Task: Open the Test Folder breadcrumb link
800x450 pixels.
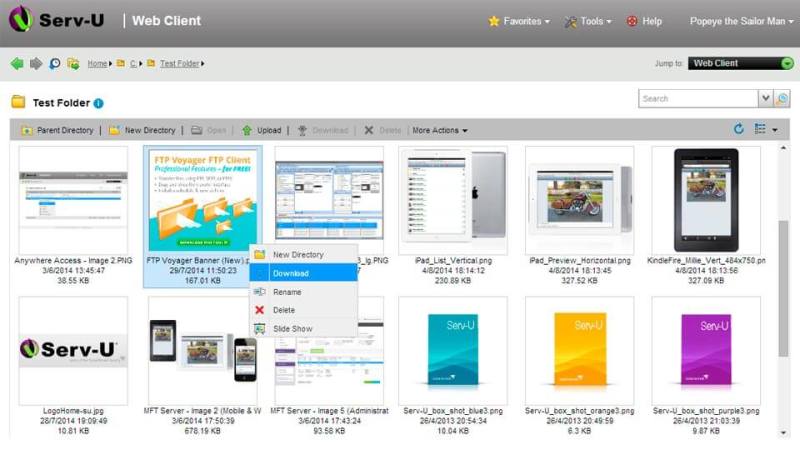Action: tap(180, 64)
